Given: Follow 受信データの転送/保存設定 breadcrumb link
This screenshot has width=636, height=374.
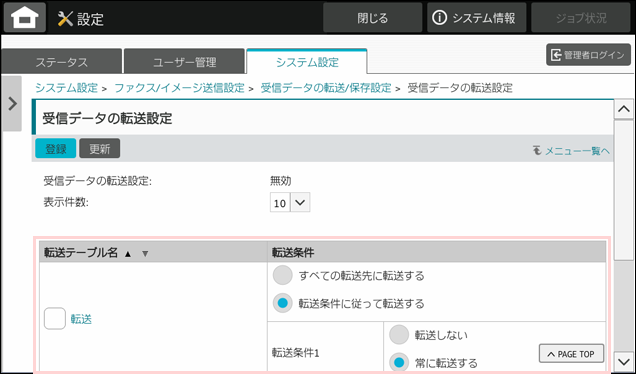Looking at the screenshot, I should pyautogui.click(x=326, y=88).
